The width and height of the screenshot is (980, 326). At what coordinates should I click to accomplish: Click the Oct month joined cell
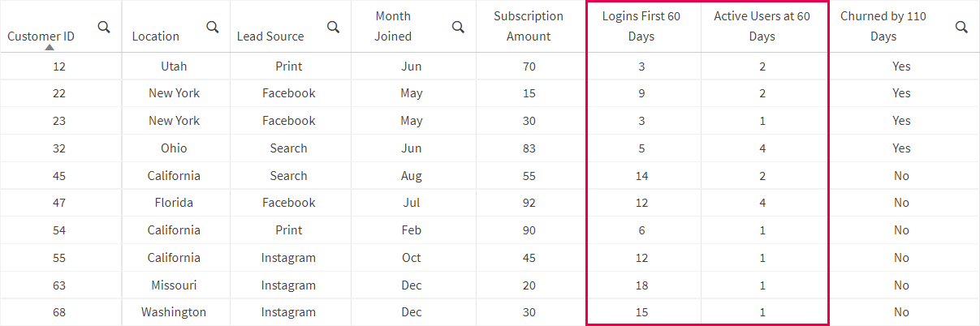point(412,258)
